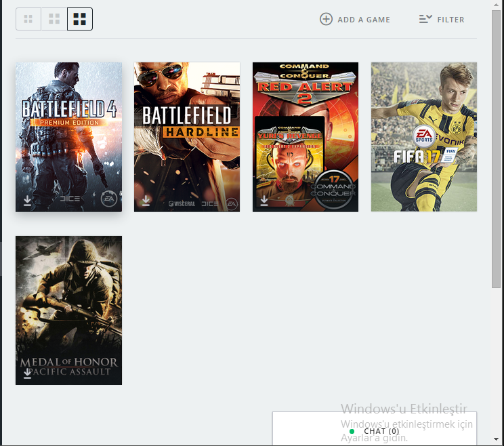The height and width of the screenshot is (446, 504).
Task: Click the scrollbar up arrow
Action: pyautogui.click(x=496, y=5)
